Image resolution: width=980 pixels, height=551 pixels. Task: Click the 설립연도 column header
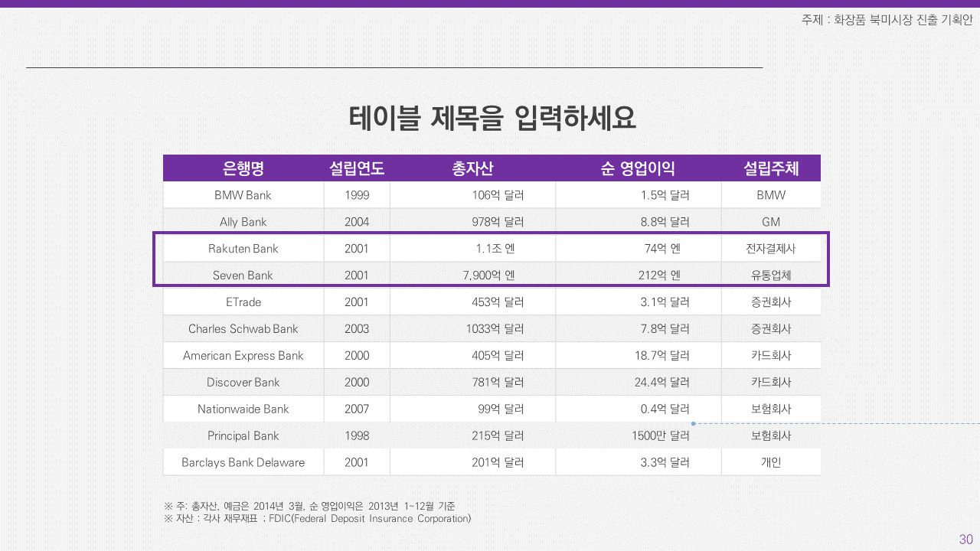357,168
